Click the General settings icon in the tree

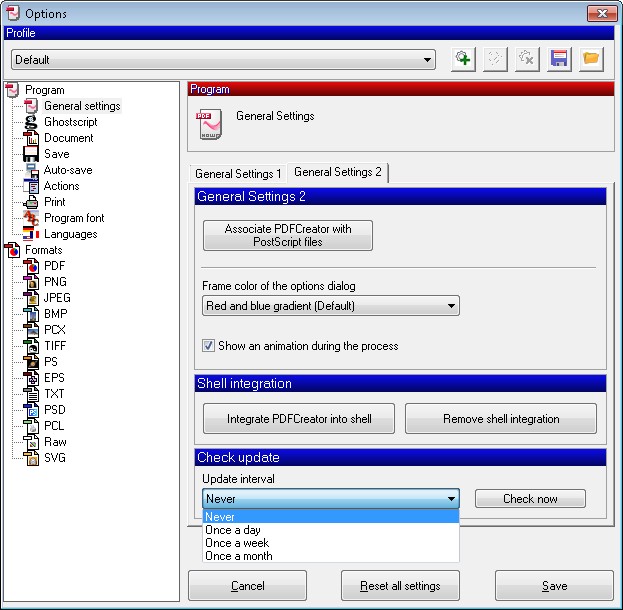point(31,106)
